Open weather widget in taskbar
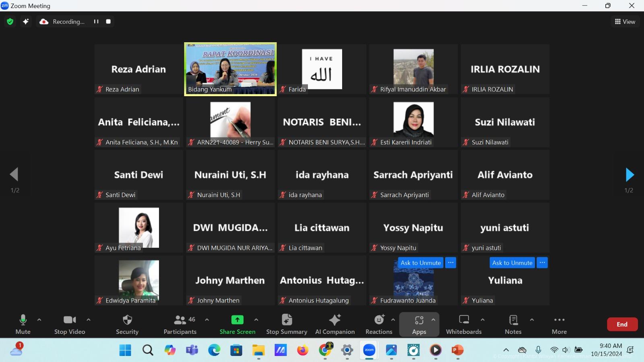 click(17, 349)
